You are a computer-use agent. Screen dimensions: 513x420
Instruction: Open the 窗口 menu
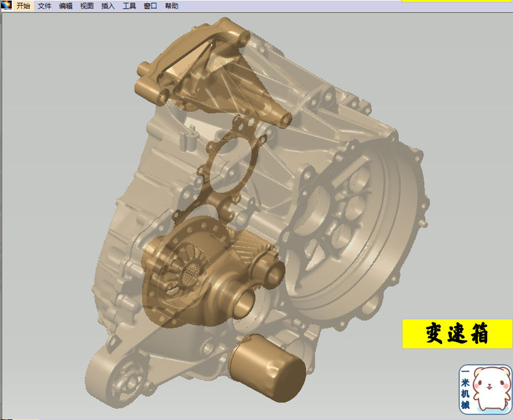click(x=150, y=6)
